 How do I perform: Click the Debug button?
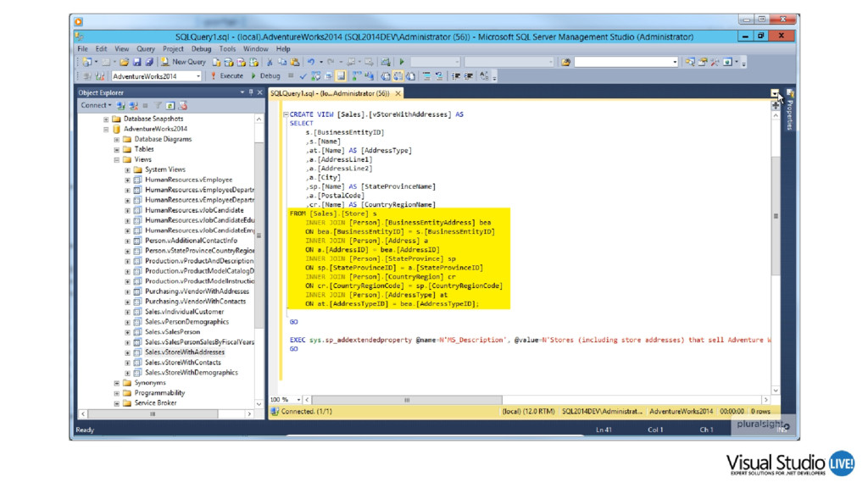point(265,76)
